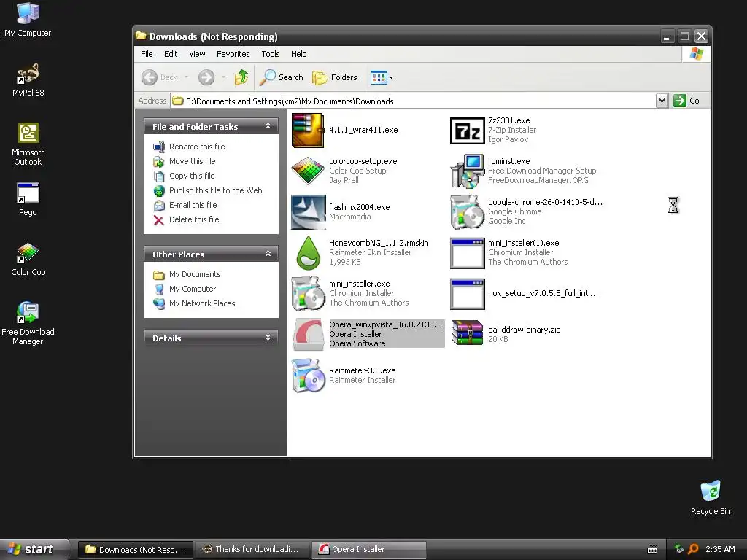
Task: Collapse the File and Folder Tasks panel
Action: [268, 126]
